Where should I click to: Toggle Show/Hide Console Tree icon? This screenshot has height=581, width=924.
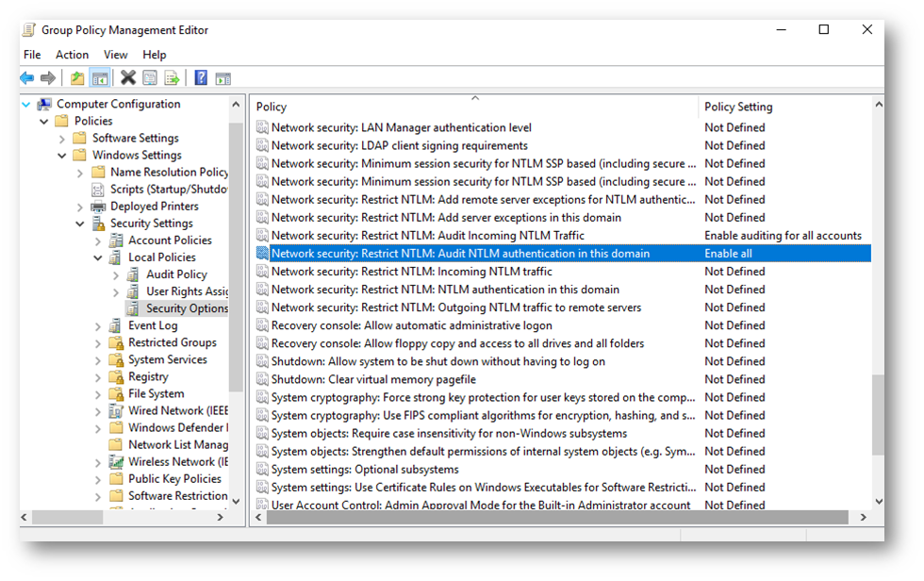point(99,78)
